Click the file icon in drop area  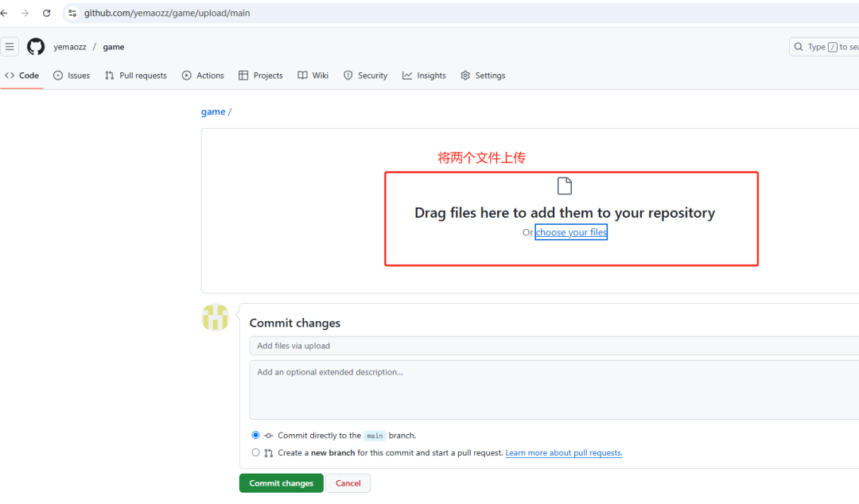(564, 186)
